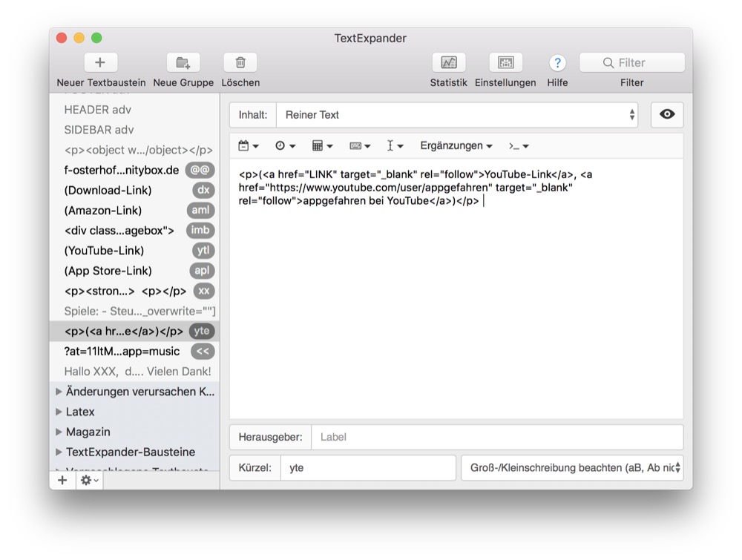Open Einstellungen from the toolbar
The image size is (742, 560).
click(505, 63)
